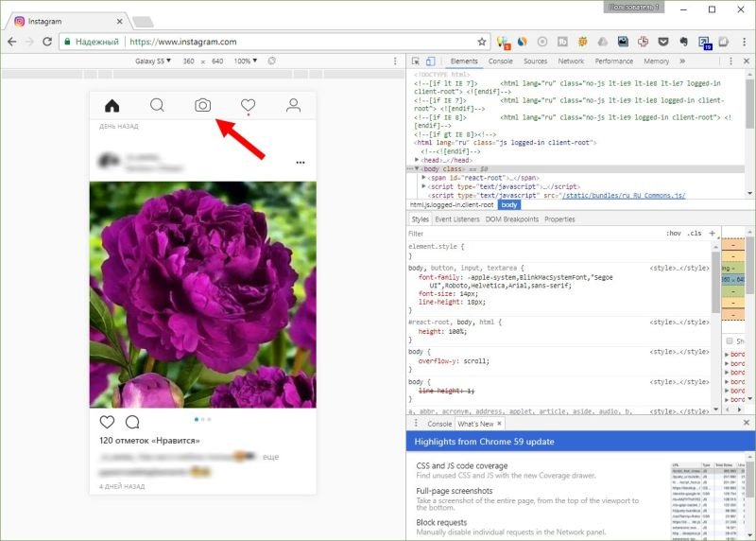This screenshot has width=756, height=541.
Task: Click the body breadcrumb item
Action: coord(508,204)
